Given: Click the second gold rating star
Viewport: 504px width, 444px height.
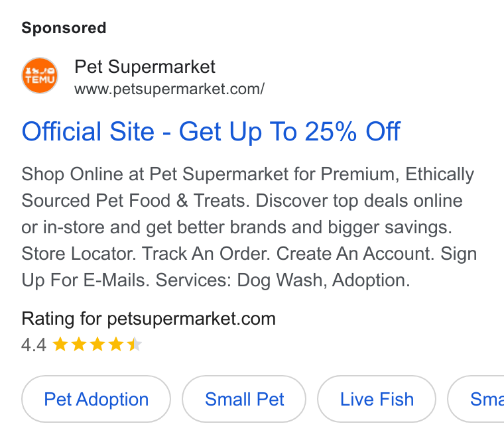Looking at the screenshot, I should (79, 344).
